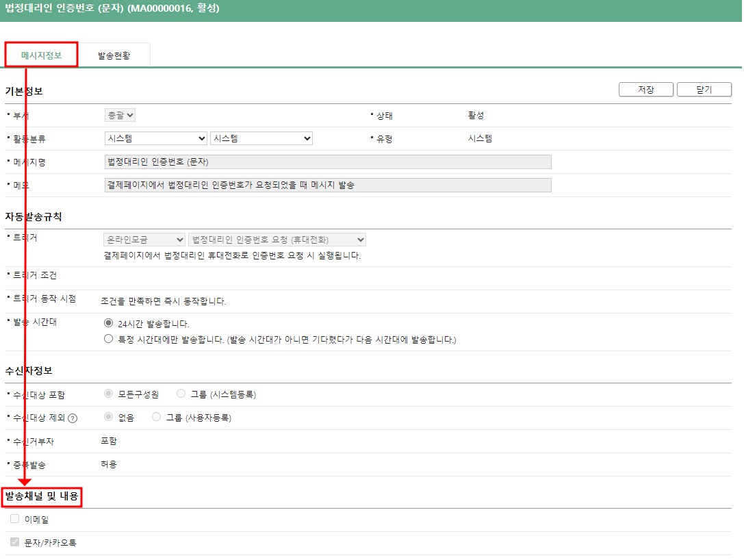Select the 24시간 발송합니다 radio button
The image size is (744, 560).
[108, 323]
